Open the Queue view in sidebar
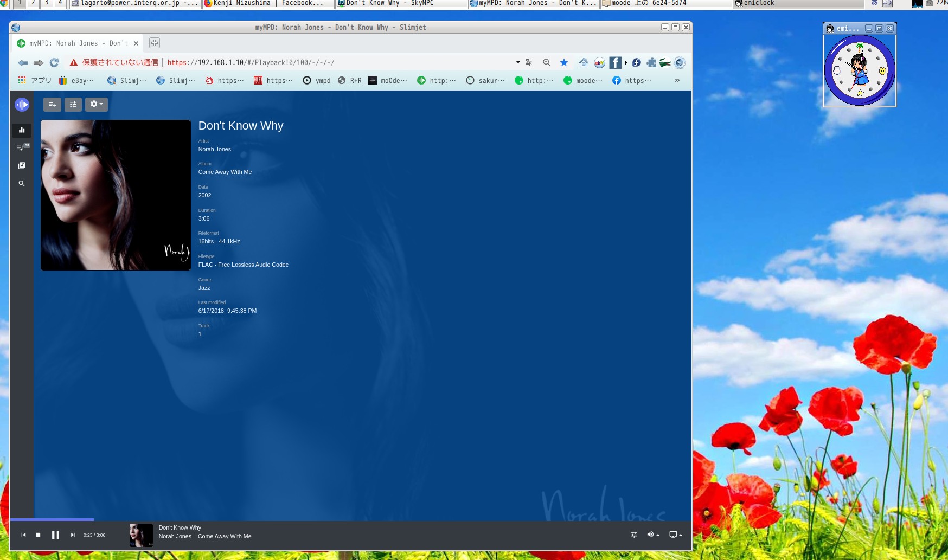Viewport: 948px width, 560px height. pos(22,147)
